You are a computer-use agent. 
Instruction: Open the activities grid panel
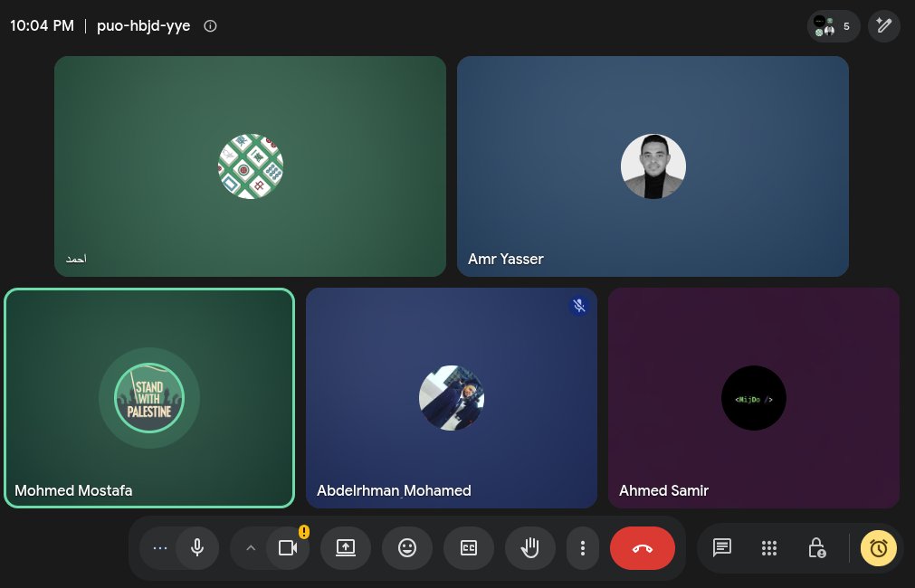769,548
